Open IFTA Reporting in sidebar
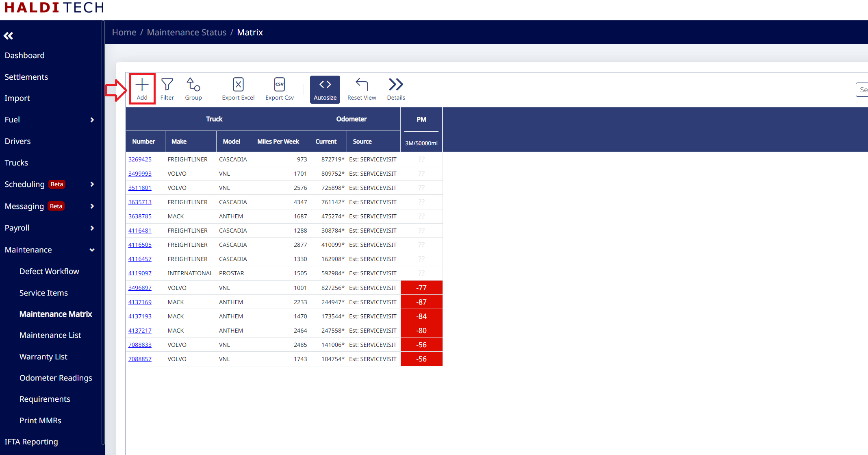This screenshot has height=455, width=868. 31,442
